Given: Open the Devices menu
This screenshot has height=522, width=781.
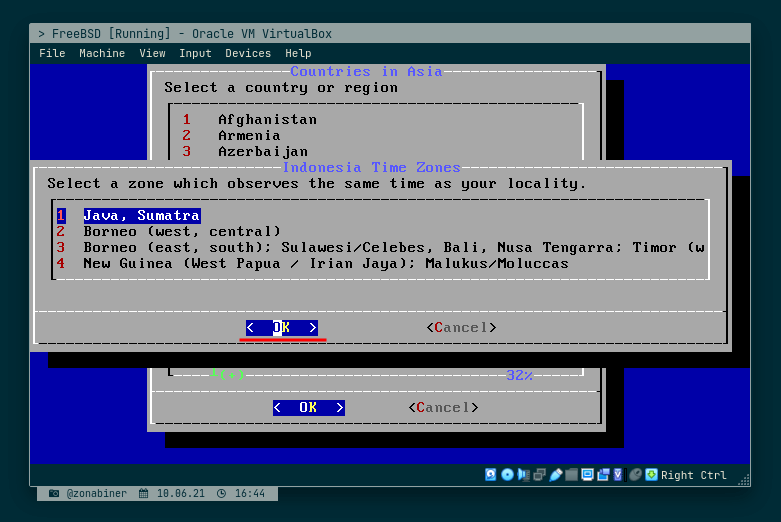Looking at the screenshot, I should pyautogui.click(x=248, y=53).
